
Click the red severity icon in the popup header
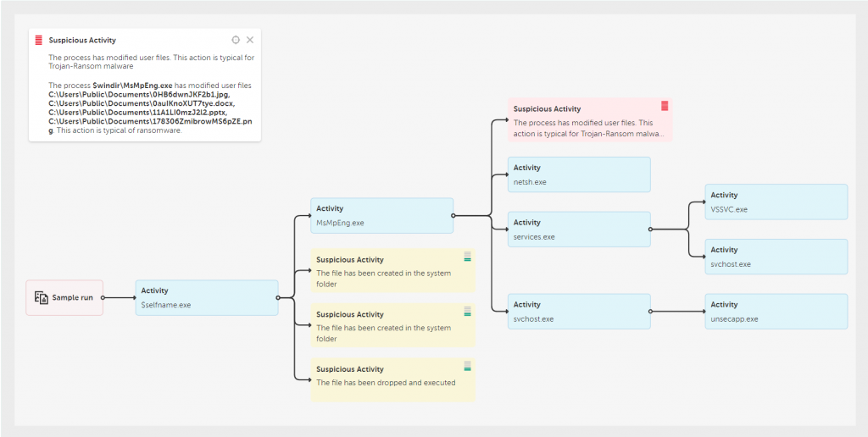coord(38,40)
